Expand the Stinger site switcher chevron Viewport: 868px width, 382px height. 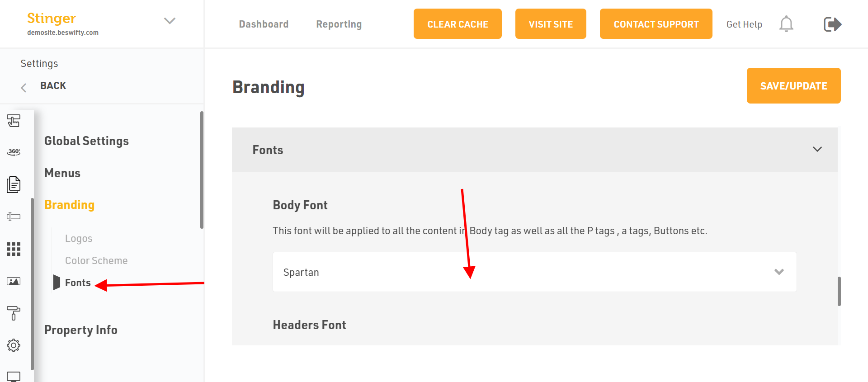click(170, 21)
